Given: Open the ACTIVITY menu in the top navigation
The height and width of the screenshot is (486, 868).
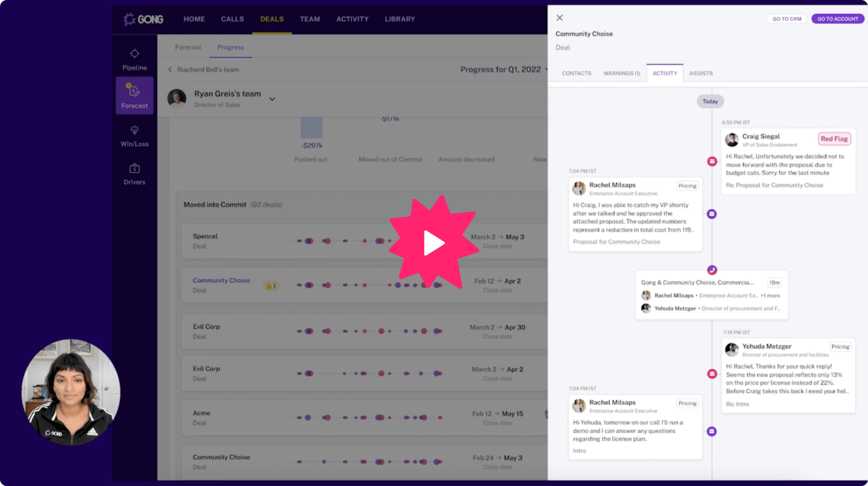Looking at the screenshot, I should tap(353, 19).
